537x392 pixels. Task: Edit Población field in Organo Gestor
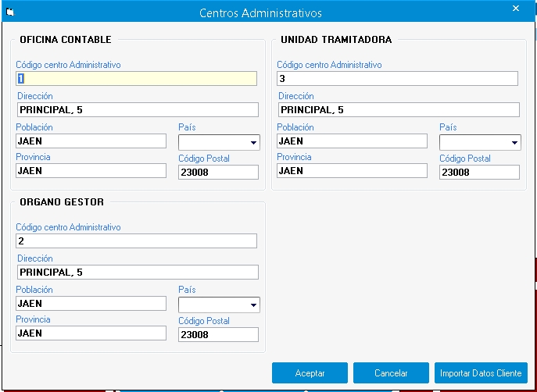click(91, 304)
